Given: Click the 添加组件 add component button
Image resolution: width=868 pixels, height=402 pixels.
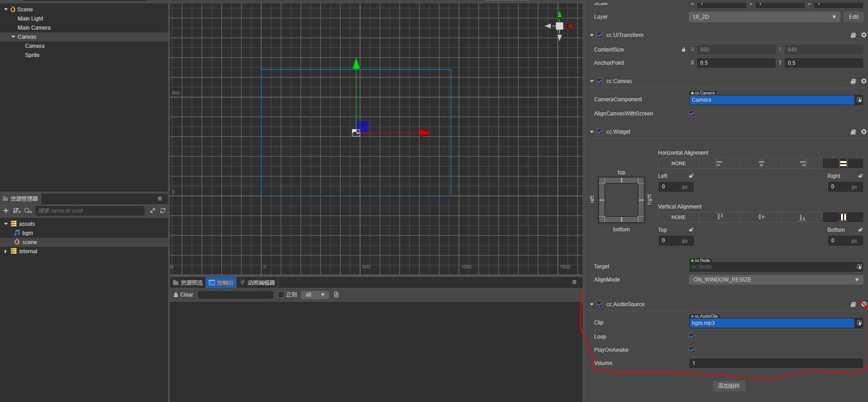Looking at the screenshot, I should tap(729, 386).
